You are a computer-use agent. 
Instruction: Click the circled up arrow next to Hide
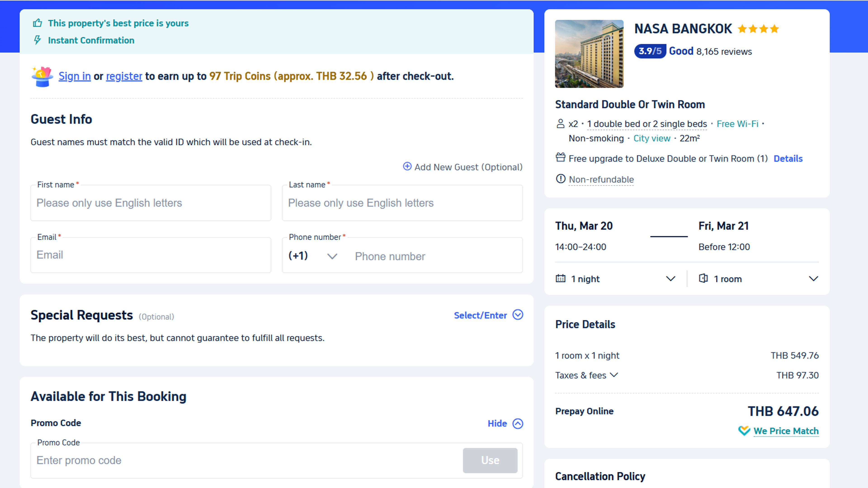pos(518,424)
